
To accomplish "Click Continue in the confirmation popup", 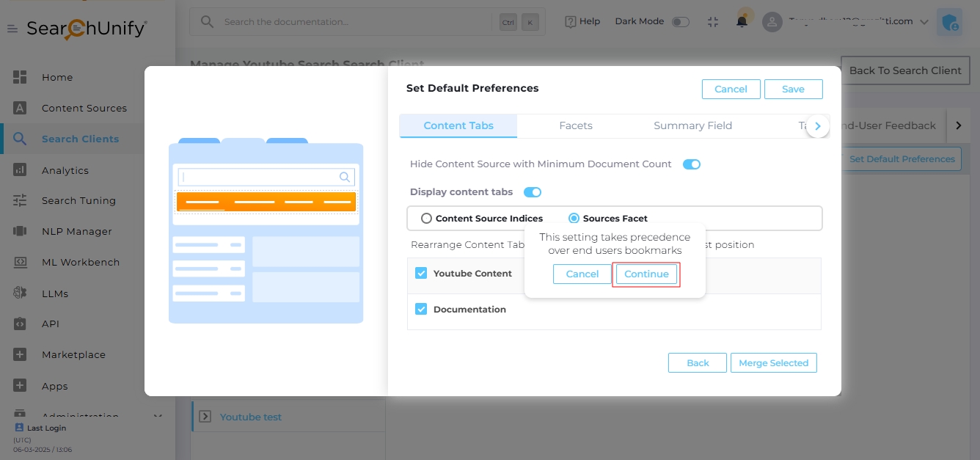I will point(646,274).
